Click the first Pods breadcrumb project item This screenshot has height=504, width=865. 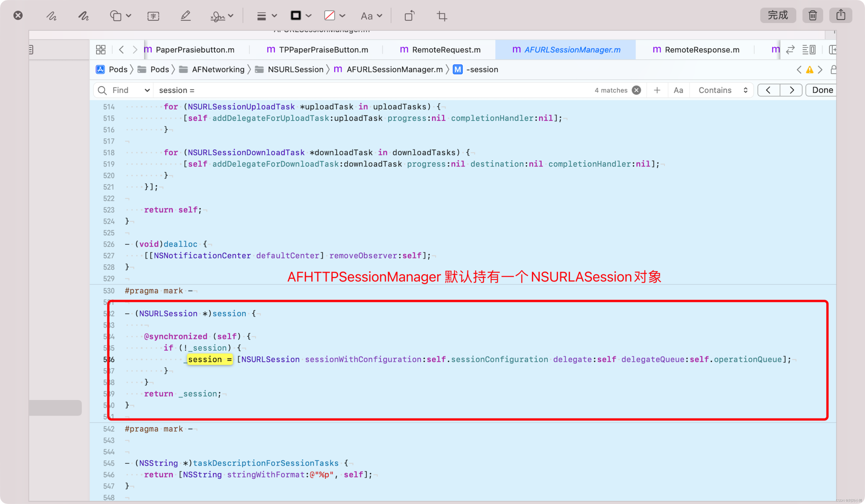click(x=111, y=70)
